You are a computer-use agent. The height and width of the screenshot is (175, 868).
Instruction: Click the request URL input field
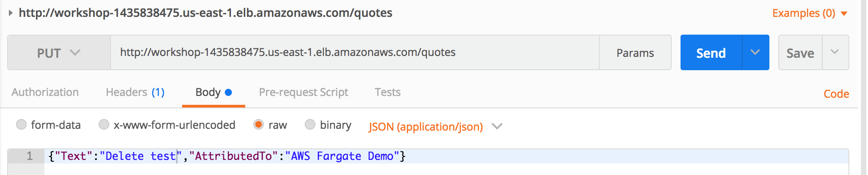pyautogui.click(x=354, y=52)
